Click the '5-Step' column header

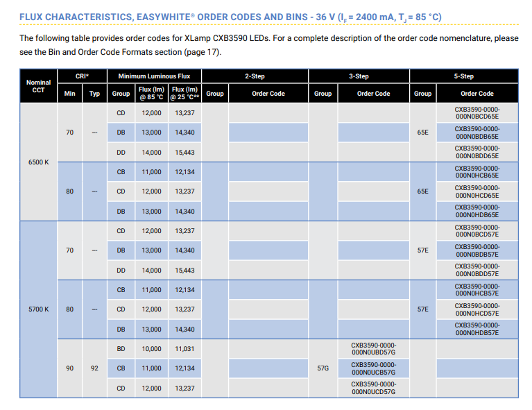pos(464,76)
